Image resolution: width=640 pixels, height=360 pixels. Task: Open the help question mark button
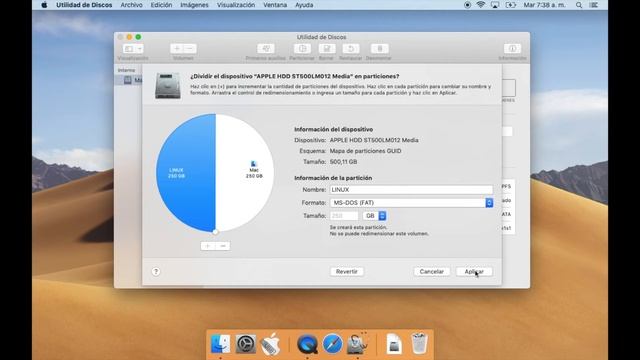156,271
